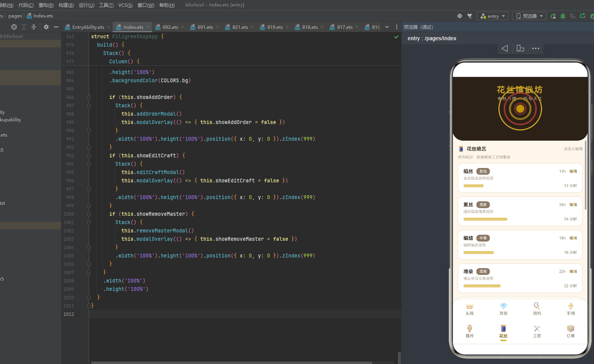Click the expand all icon in project panel
This screenshot has height=364, width=594.
[x=24, y=27]
